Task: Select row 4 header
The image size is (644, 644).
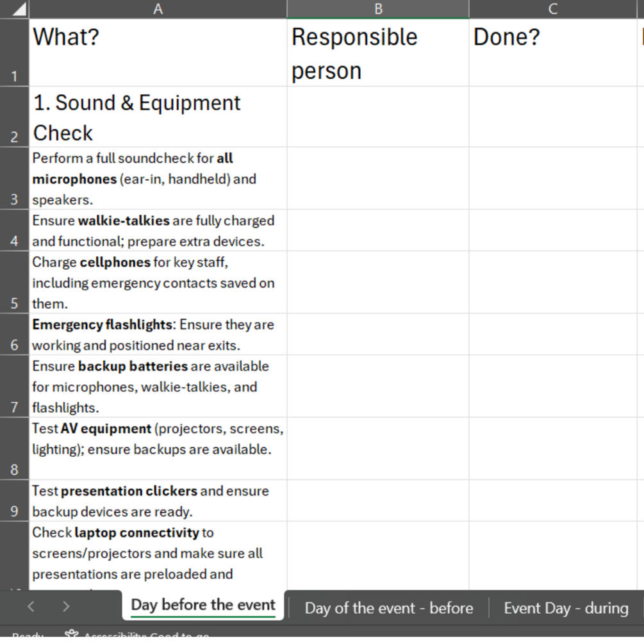Action: (14, 231)
